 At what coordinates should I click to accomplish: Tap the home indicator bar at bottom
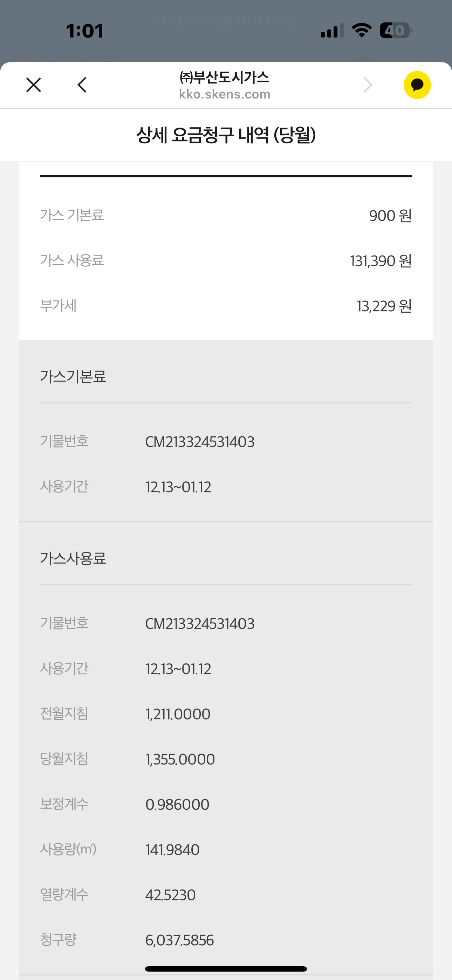(226, 969)
